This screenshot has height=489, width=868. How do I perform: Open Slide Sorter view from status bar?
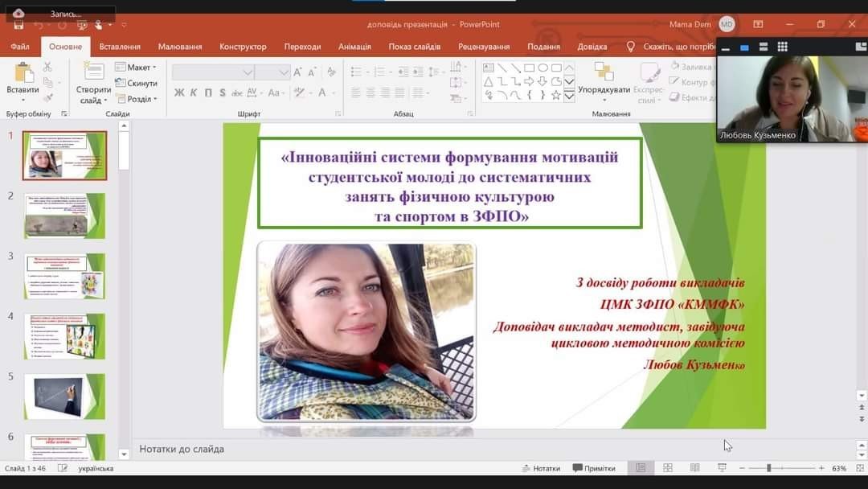pyautogui.click(x=667, y=468)
